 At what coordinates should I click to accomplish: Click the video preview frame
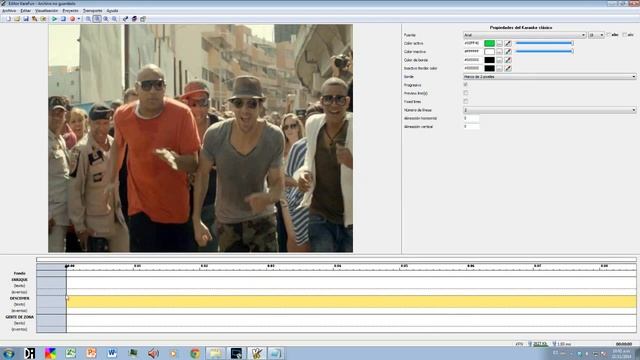point(200,138)
